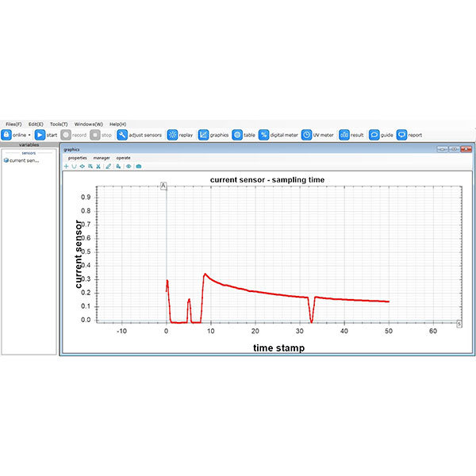Select the crosshair plus tool in graph toolbar
This screenshot has width=476, height=476.
[66, 166]
